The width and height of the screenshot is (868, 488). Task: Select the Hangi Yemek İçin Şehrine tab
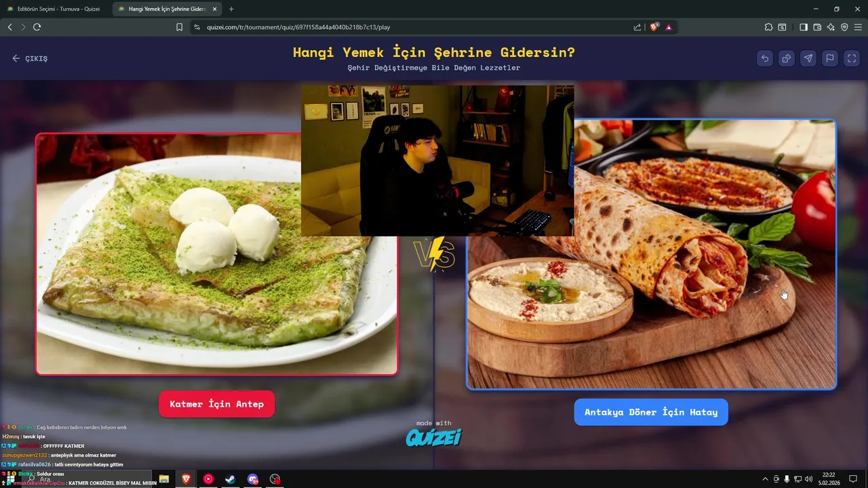click(x=166, y=9)
